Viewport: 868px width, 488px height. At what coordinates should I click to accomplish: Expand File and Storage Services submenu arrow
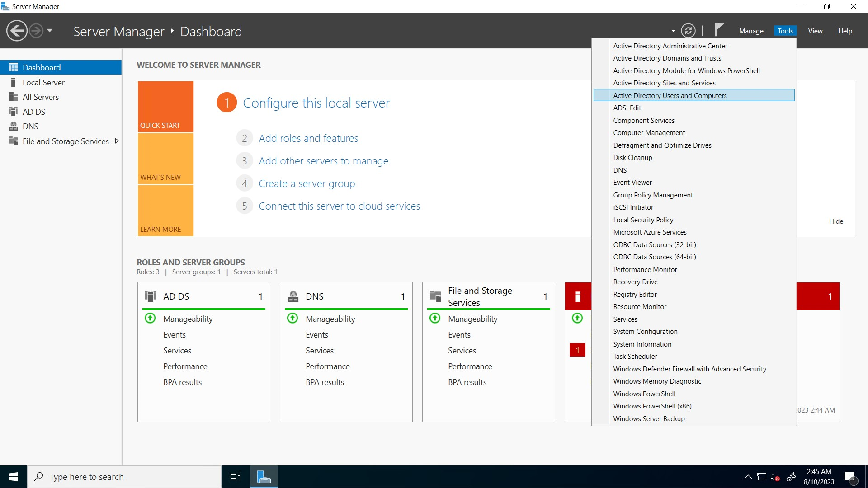[x=117, y=141]
